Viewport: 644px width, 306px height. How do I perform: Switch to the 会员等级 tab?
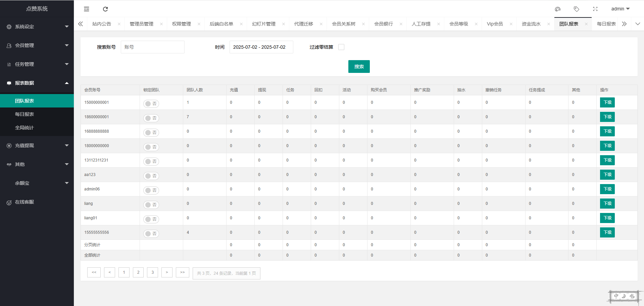point(459,24)
